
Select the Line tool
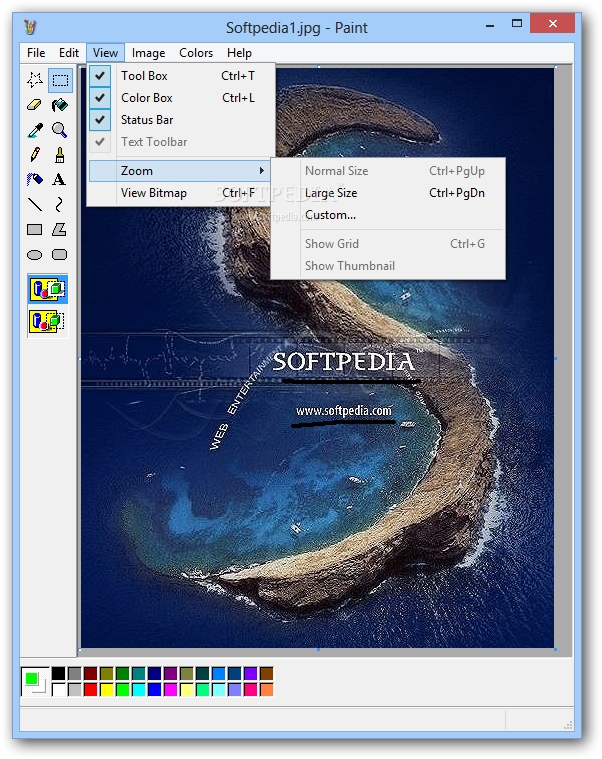click(35, 205)
